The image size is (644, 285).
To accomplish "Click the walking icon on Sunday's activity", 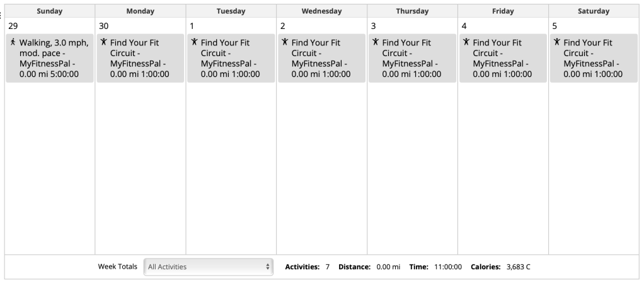I will [13, 43].
